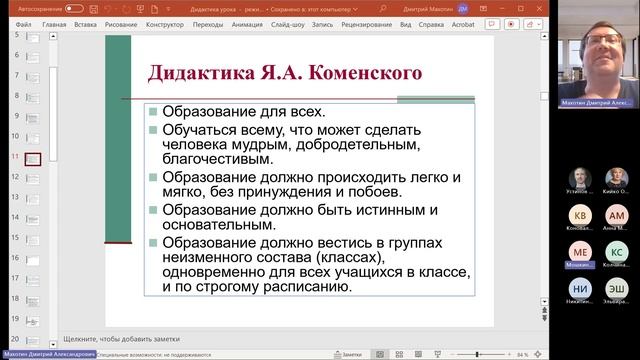Click the Comments speech bubble button
The height and width of the screenshot is (360, 640).
[492, 24]
